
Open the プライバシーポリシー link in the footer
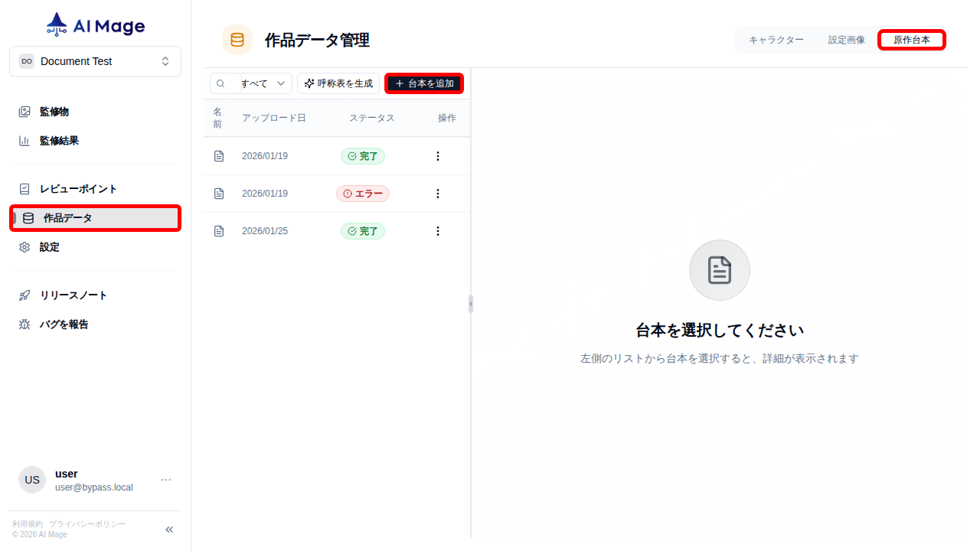click(86, 523)
